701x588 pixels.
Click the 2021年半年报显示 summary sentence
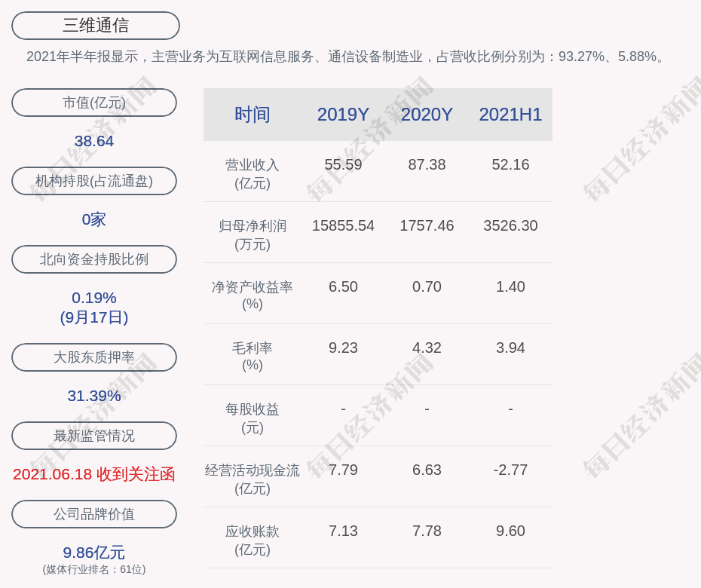tap(347, 57)
